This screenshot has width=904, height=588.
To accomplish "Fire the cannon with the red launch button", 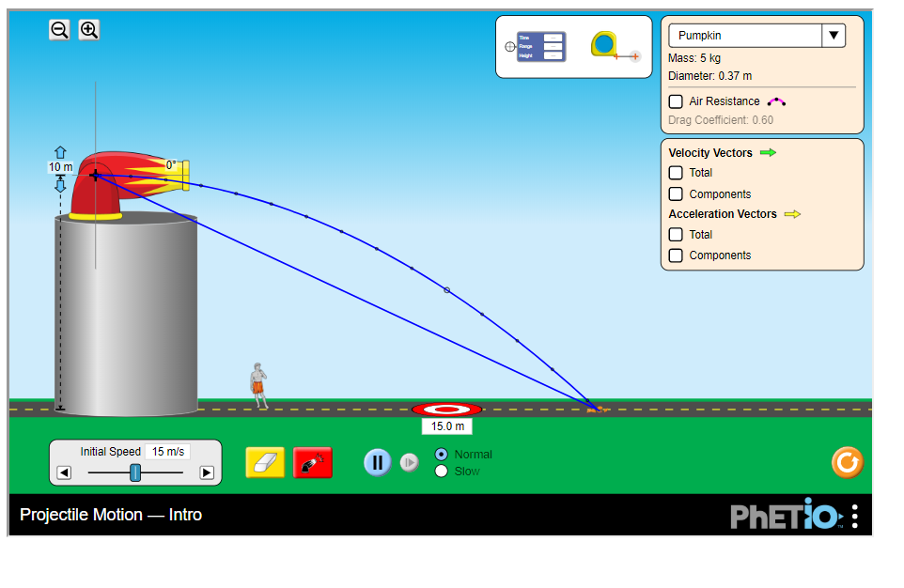I will pyautogui.click(x=312, y=462).
